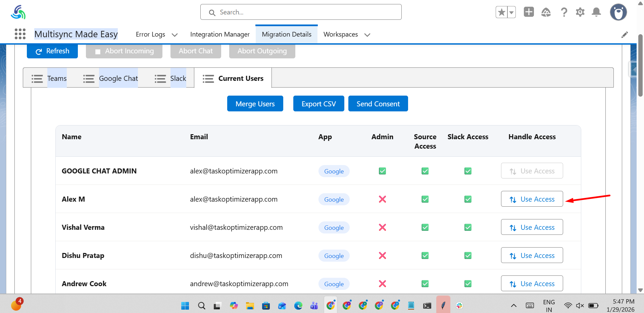The width and height of the screenshot is (644, 313).
Task: Open Slack from the taskbar
Action: coord(459,306)
